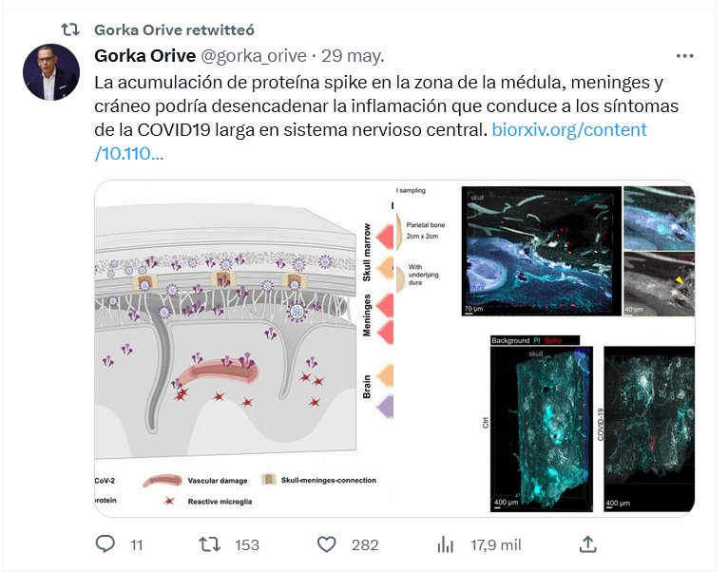Image resolution: width=728 pixels, height=572 pixels.
Task: Click the 29 may. tweet timestamp
Action: (x=353, y=56)
